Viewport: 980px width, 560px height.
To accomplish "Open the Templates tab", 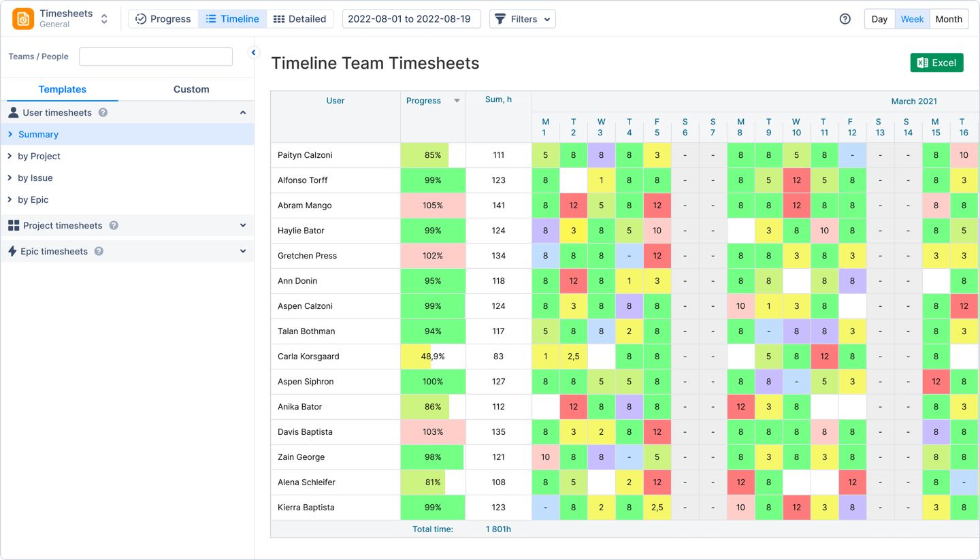I will click(63, 89).
